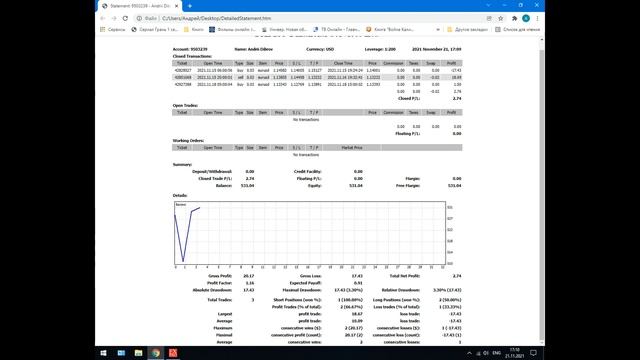Click the Free Margin value 531.04

tap(455, 186)
